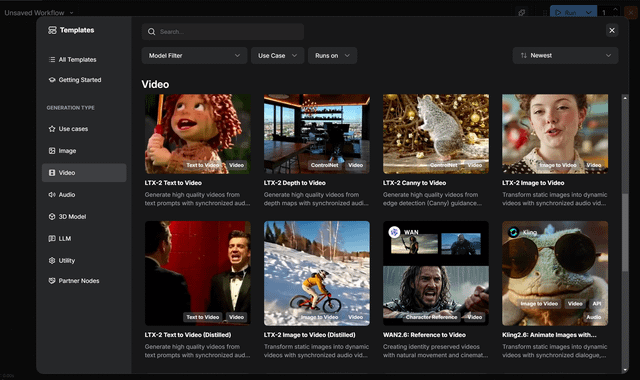Select the Audio generation type
The height and width of the screenshot is (380, 640).
click(x=84, y=195)
